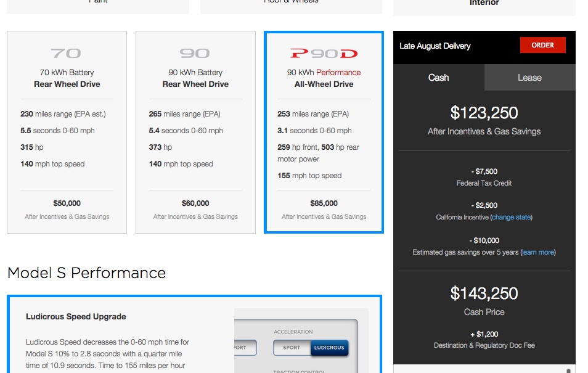Click '3.1 seconds 0-60 mph' text

314,131
